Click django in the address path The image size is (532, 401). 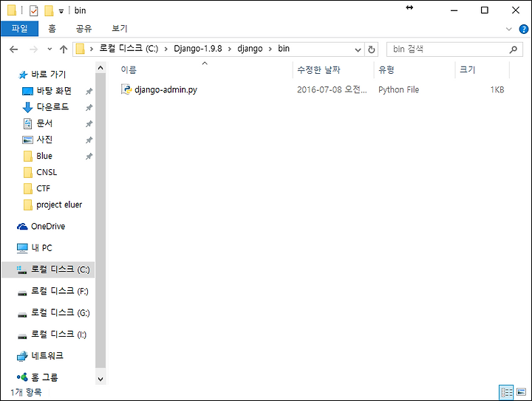[x=250, y=49]
